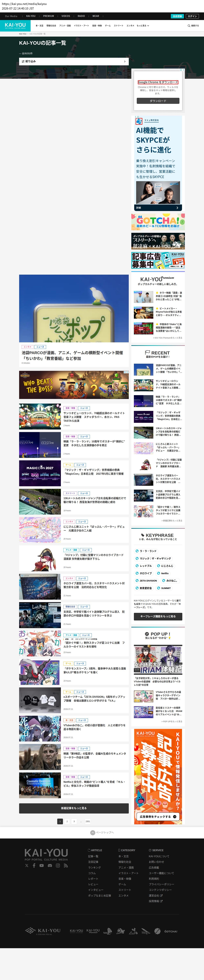Click the ログイン button
This screenshot has width=204, height=980.
[x=193, y=16]
